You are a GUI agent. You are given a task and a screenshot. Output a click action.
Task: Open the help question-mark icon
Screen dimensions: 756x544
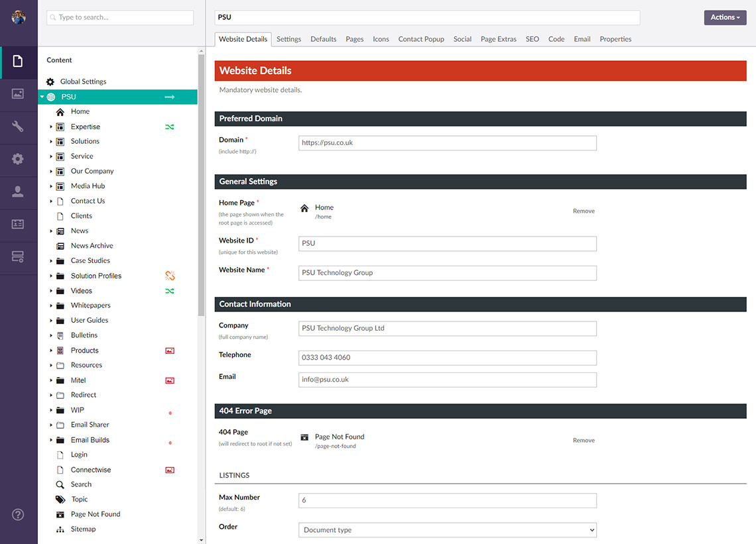tap(18, 514)
